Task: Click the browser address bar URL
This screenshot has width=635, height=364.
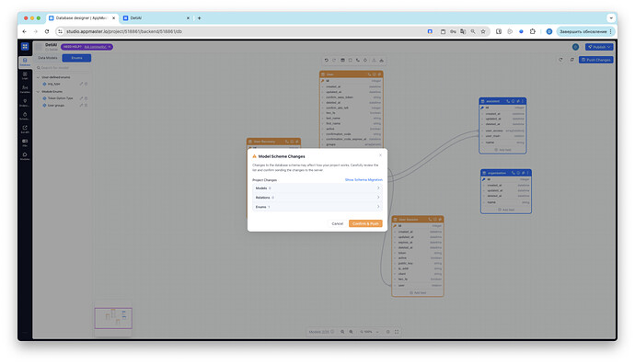Action: coord(124,31)
